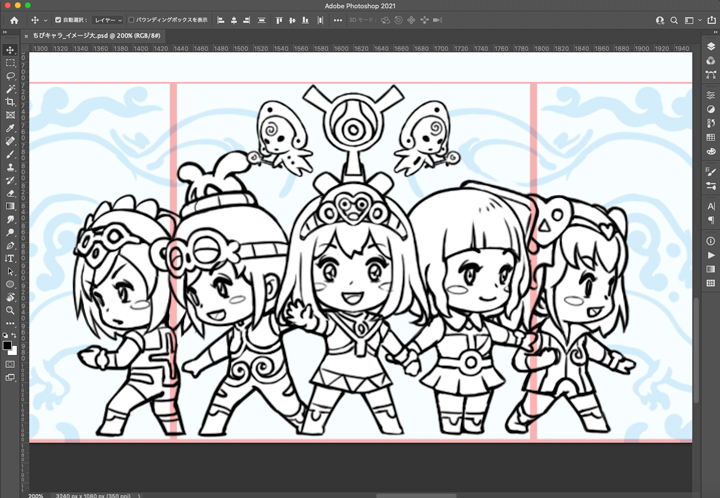Open the Color palette panel icon
This screenshot has height=498, width=720.
(x=711, y=151)
